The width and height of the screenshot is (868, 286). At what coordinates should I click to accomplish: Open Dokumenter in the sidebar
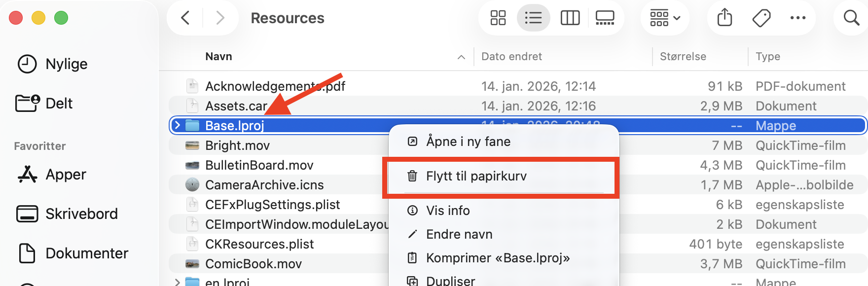73,253
